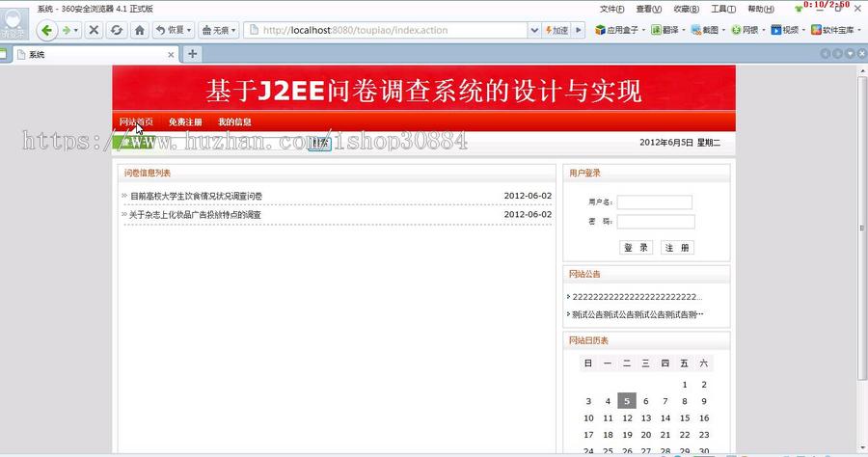Click the 问卷信息列表 panel heading

(x=148, y=174)
